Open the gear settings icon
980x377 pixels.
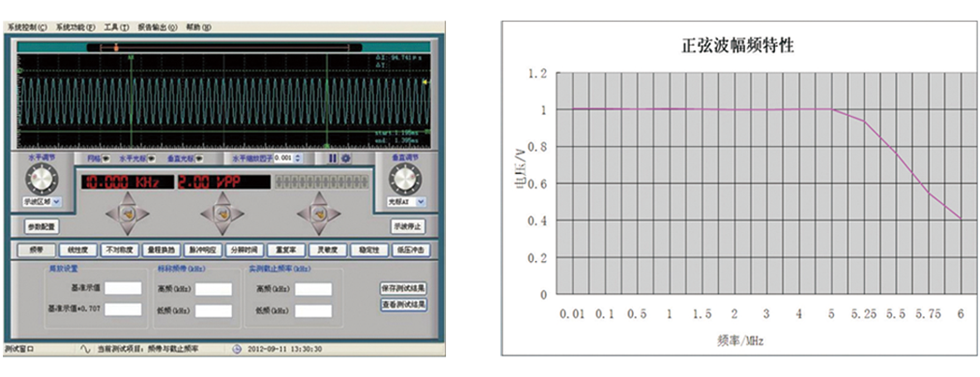point(345,158)
